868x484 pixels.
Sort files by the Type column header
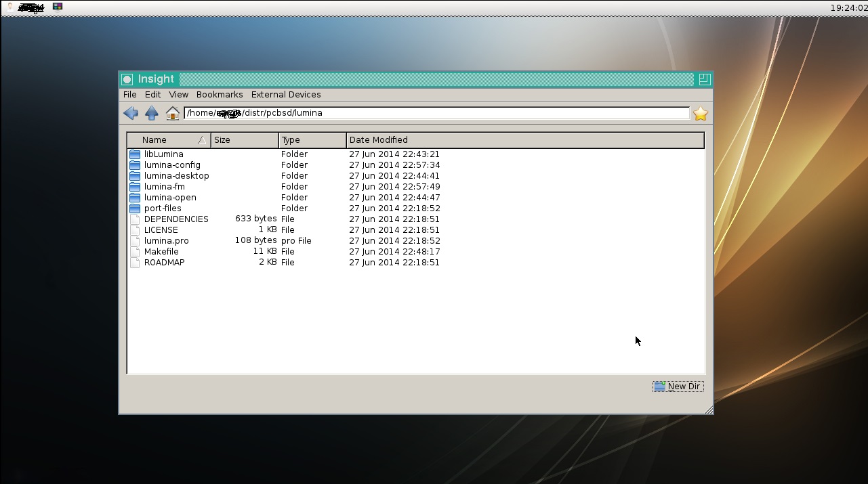[313, 140]
